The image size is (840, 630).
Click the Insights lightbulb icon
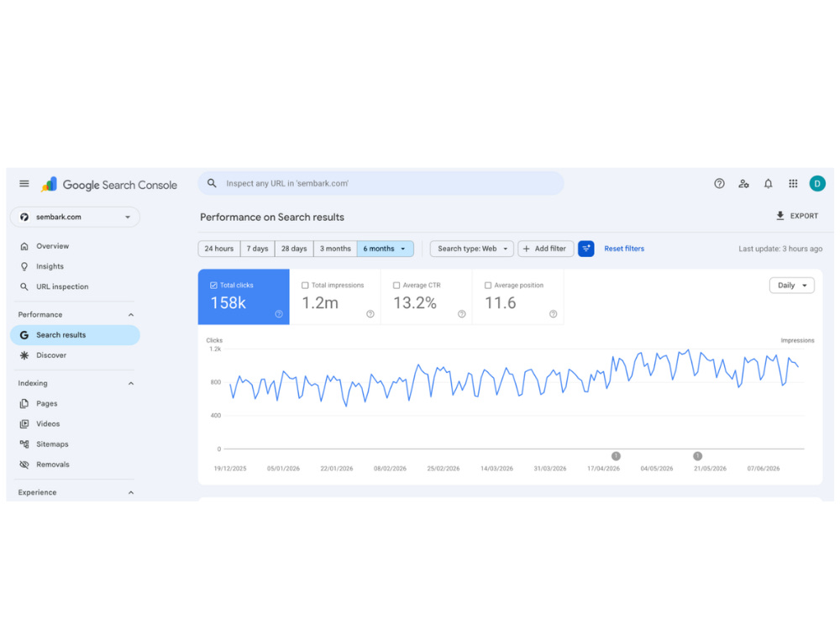point(24,267)
